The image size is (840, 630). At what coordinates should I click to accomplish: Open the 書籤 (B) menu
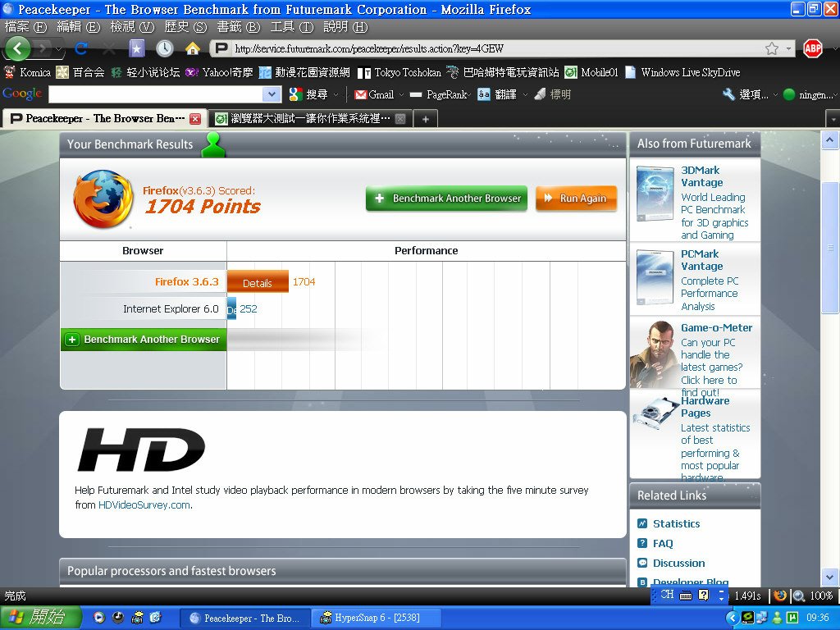tap(239, 27)
